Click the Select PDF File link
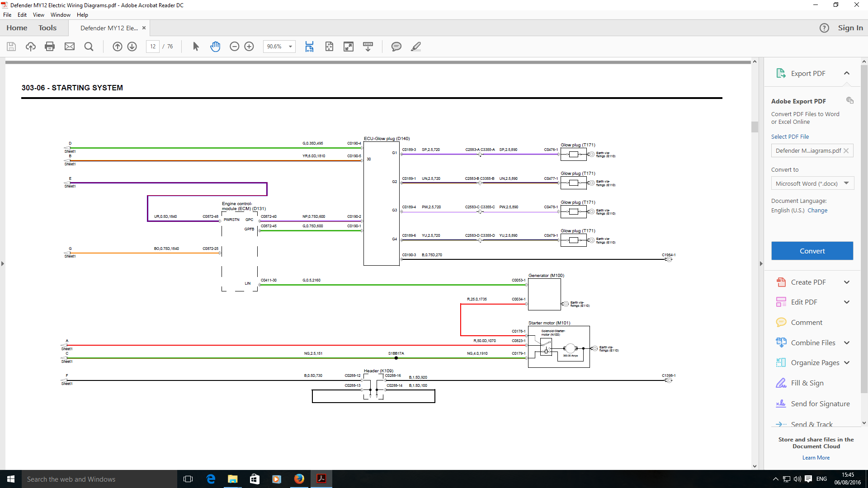This screenshot has height=488, width=868. pos(790,136)
